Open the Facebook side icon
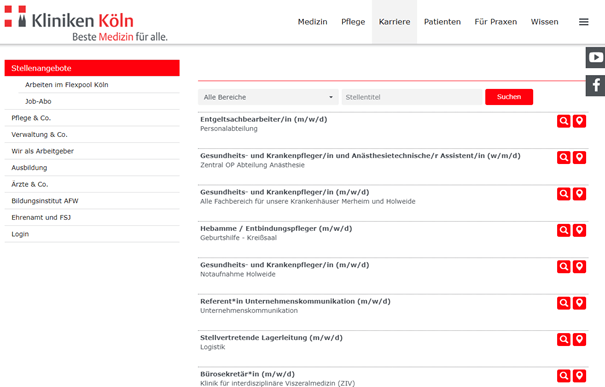The image size is (605, 387). click(x=595, y=85)
